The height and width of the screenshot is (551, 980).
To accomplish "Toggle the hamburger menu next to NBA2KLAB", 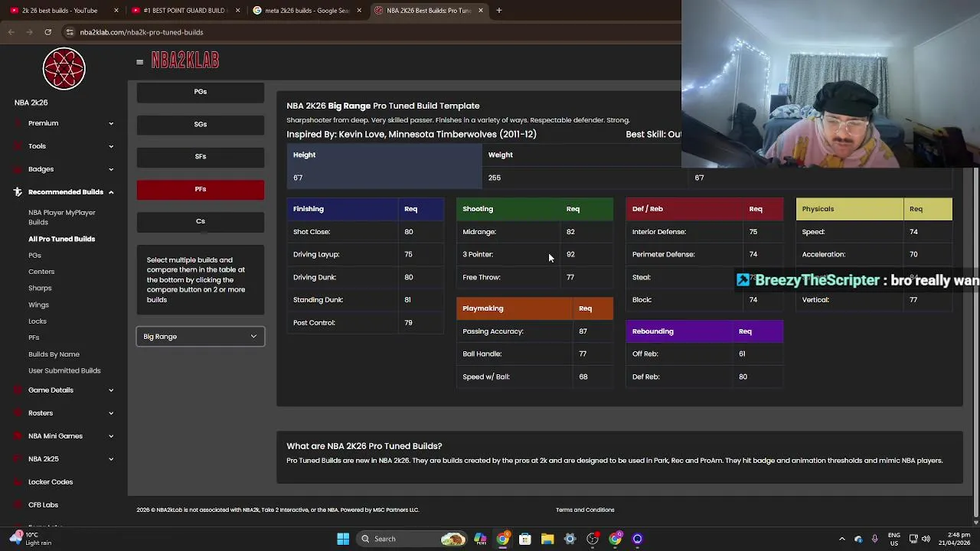I will [x=139, y=62].
